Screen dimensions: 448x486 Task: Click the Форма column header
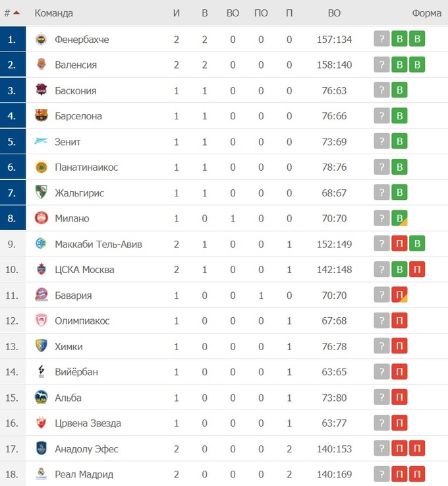pos(426,13)
